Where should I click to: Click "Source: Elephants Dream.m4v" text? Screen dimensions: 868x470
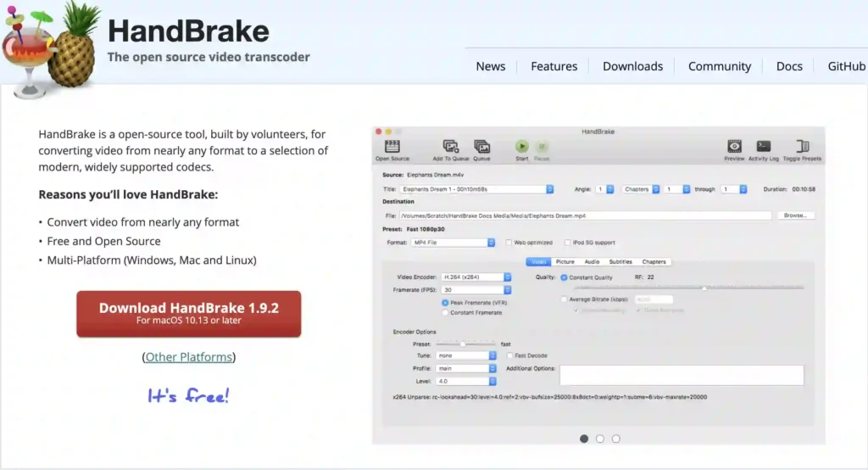pyautogui.click(x=423, y=175)
